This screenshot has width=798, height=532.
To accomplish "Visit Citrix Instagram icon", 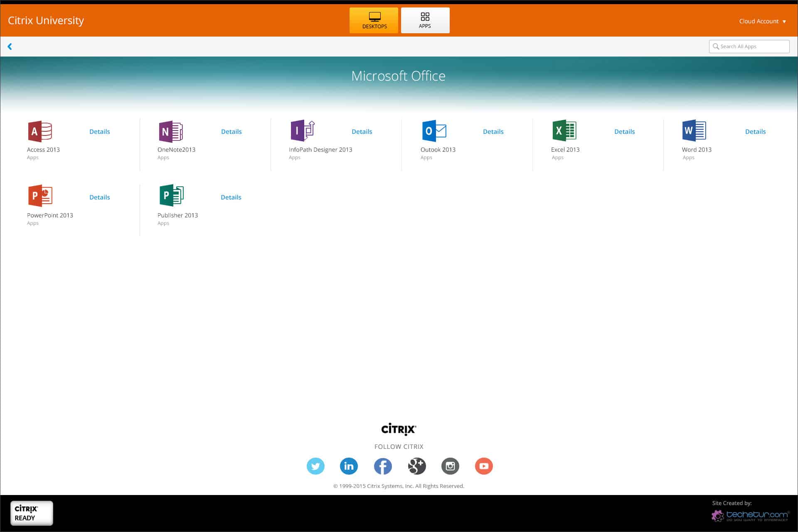I will (x=450, y=466).
